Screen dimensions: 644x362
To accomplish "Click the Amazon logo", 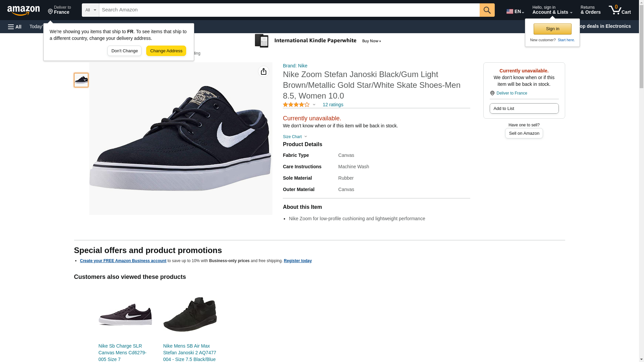I will pyautogui.click(x=23, y=10).
